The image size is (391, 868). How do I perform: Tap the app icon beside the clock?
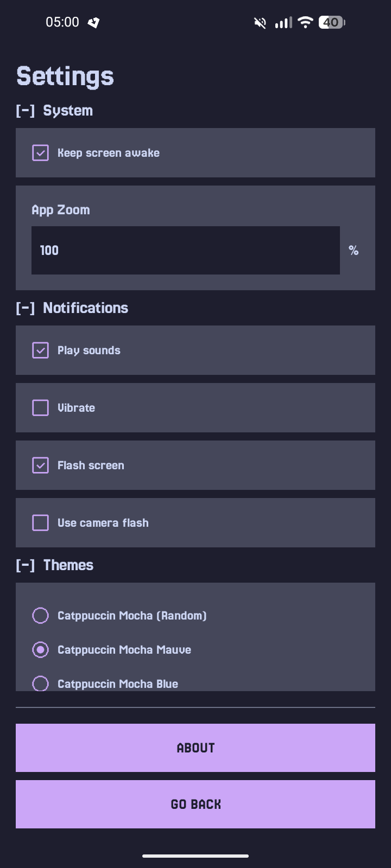(x=93, y=22)
